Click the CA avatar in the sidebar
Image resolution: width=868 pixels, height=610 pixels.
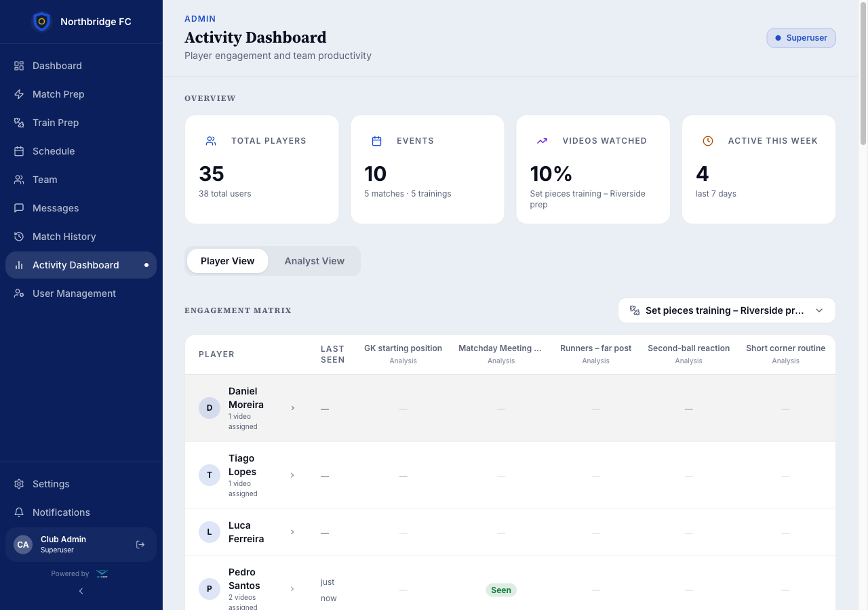(23, 545)
